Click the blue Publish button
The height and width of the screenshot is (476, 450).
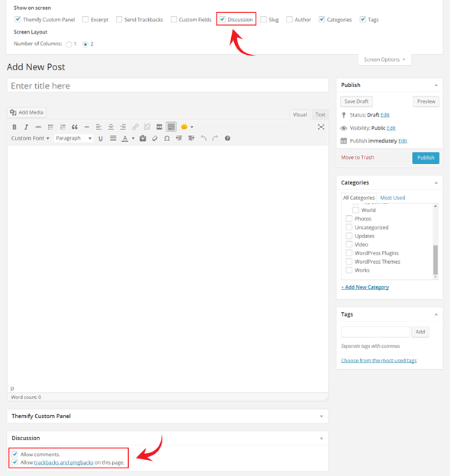pos(426,158)
